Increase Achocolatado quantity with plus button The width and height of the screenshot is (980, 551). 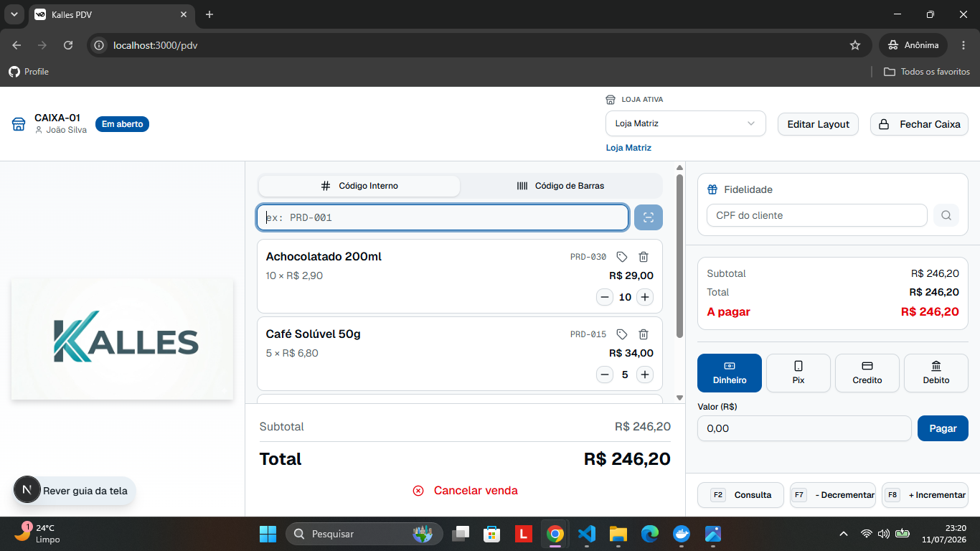(645, 297)
